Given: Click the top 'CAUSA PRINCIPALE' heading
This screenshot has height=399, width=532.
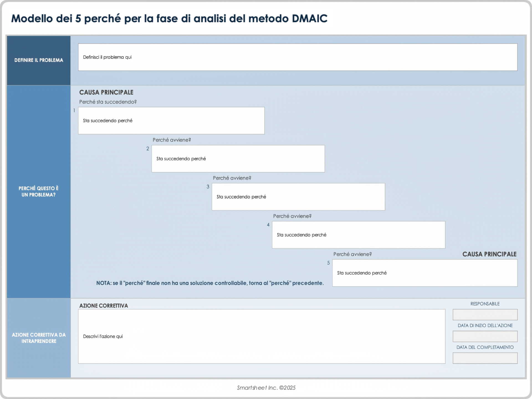Looking at the screenshot, I should point(106,92).
